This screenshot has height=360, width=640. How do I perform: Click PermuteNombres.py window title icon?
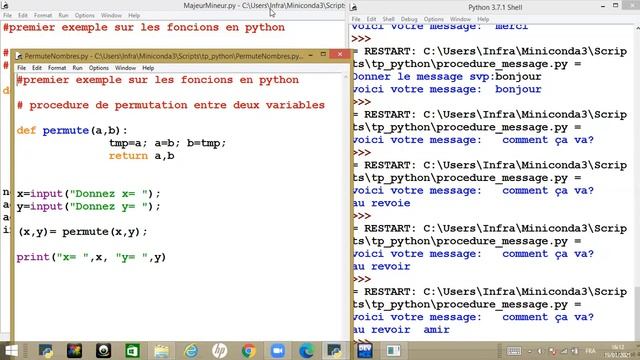coord(18,56)
